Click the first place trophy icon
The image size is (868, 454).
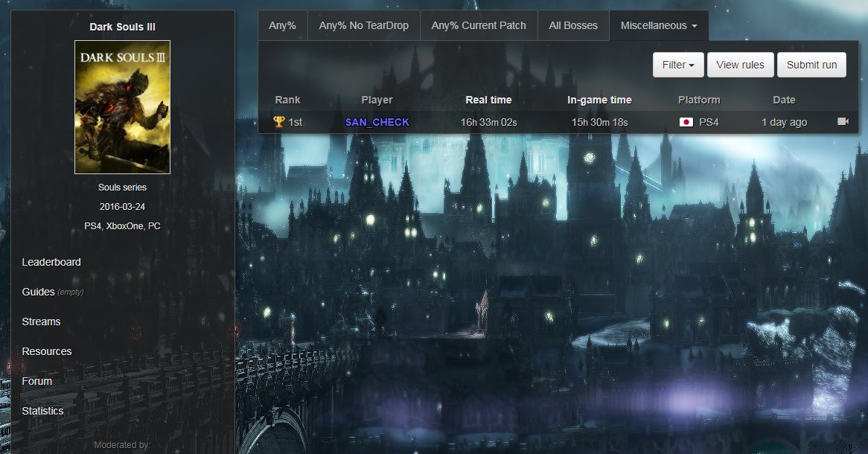[278, 122]
